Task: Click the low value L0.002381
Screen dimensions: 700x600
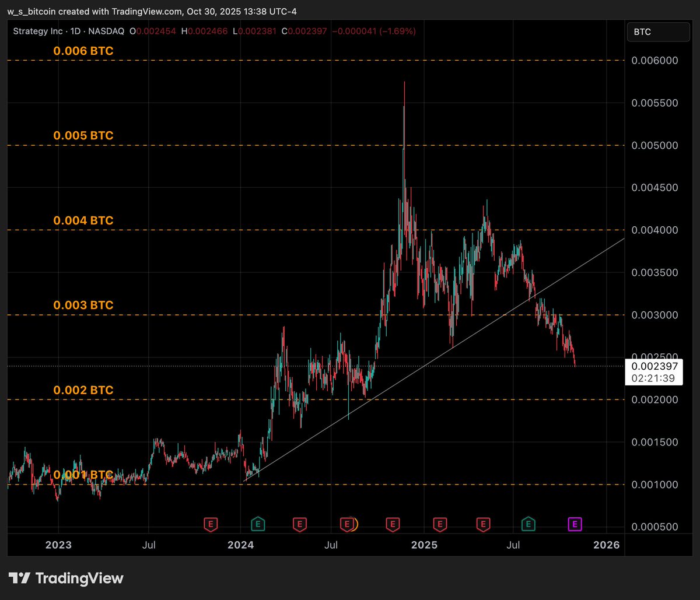Action: (x=255, y=31)
